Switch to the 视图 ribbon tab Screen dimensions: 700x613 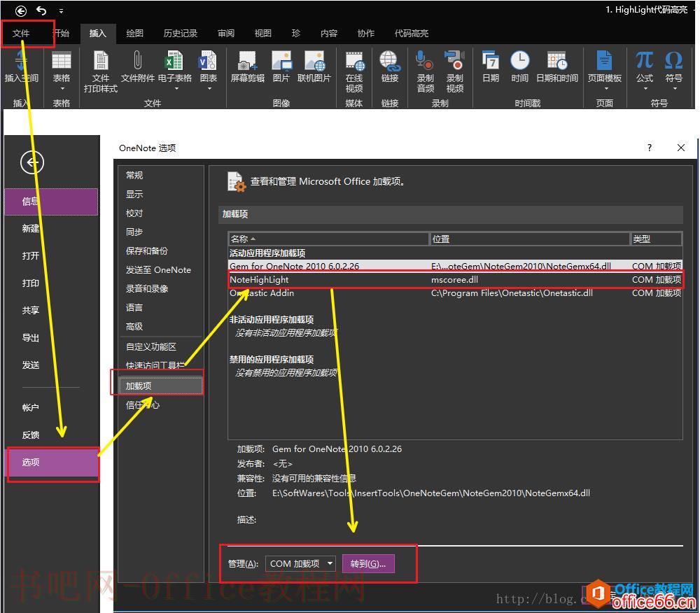pyautogui.click(x=263, y=34)
